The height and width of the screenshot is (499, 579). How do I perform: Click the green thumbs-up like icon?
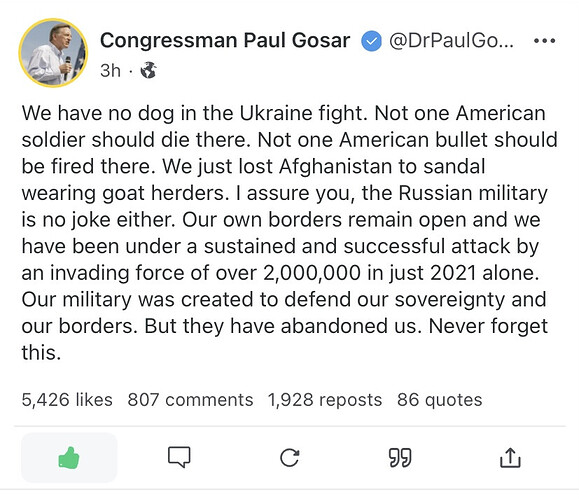click(69, 458)
